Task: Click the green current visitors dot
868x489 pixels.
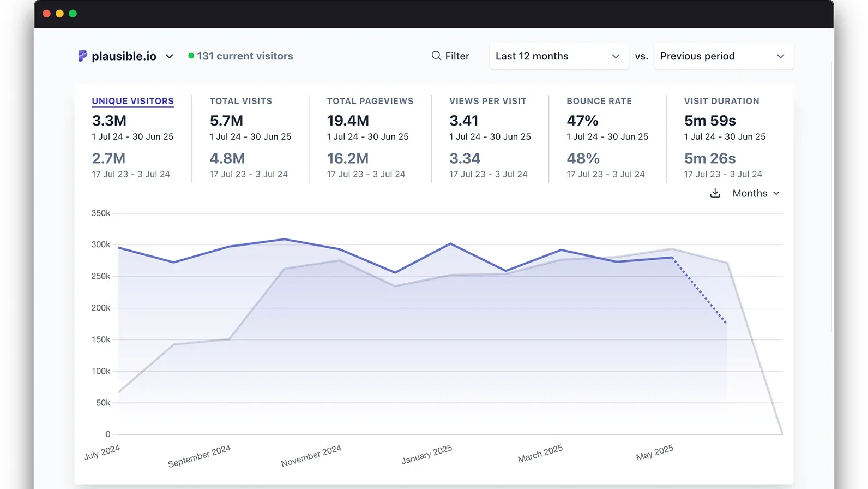Action: pos(191,56)
